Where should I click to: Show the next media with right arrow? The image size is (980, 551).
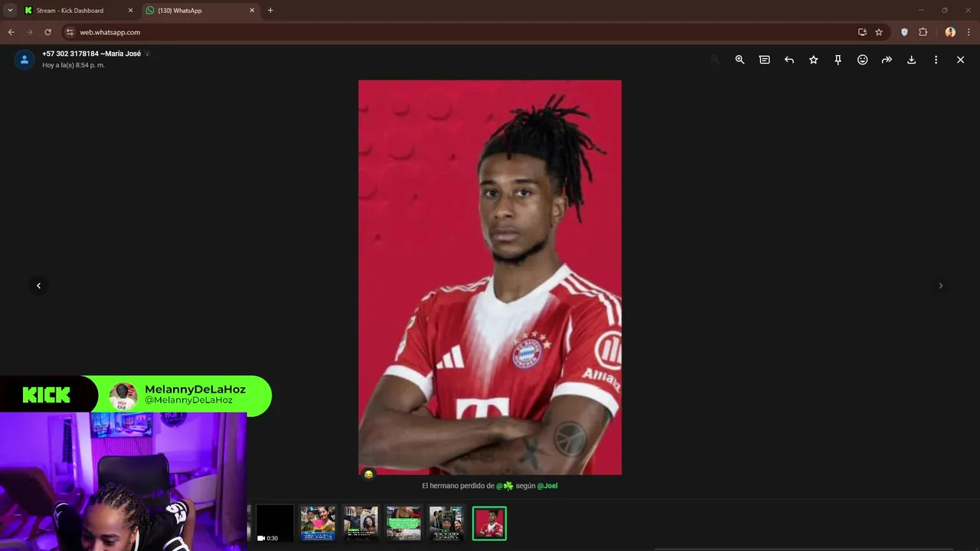tap(940, 285)
